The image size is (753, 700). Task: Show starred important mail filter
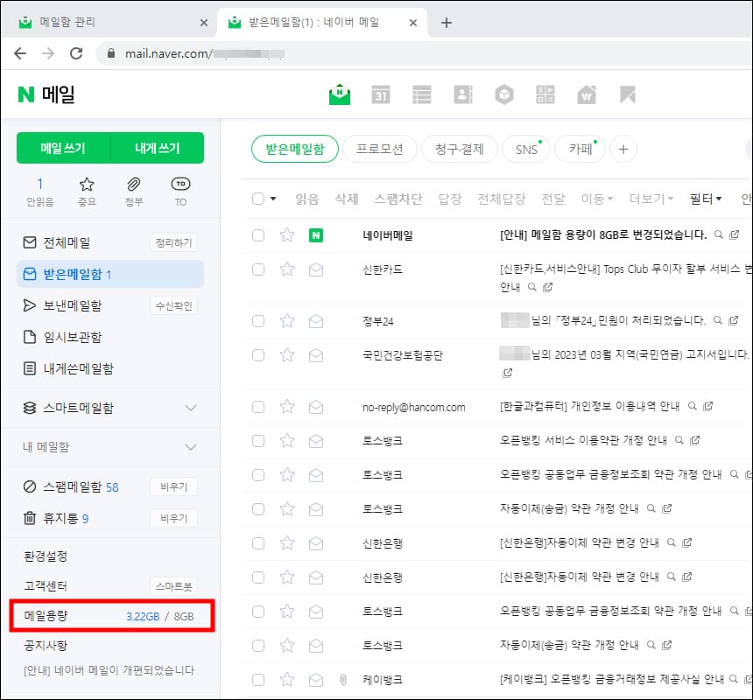point(87,191)
